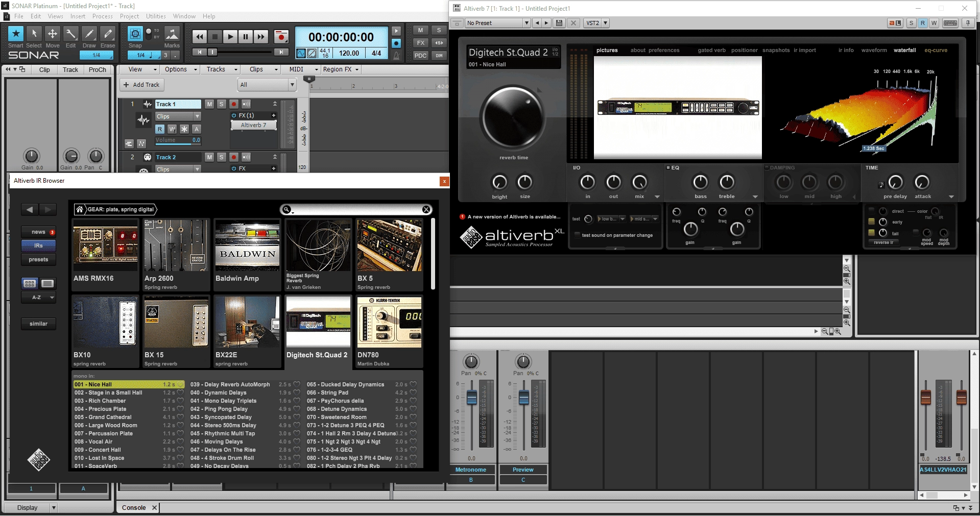980x516 pixels.
Task: Open the news section in IR Browser
Action: 38,232
